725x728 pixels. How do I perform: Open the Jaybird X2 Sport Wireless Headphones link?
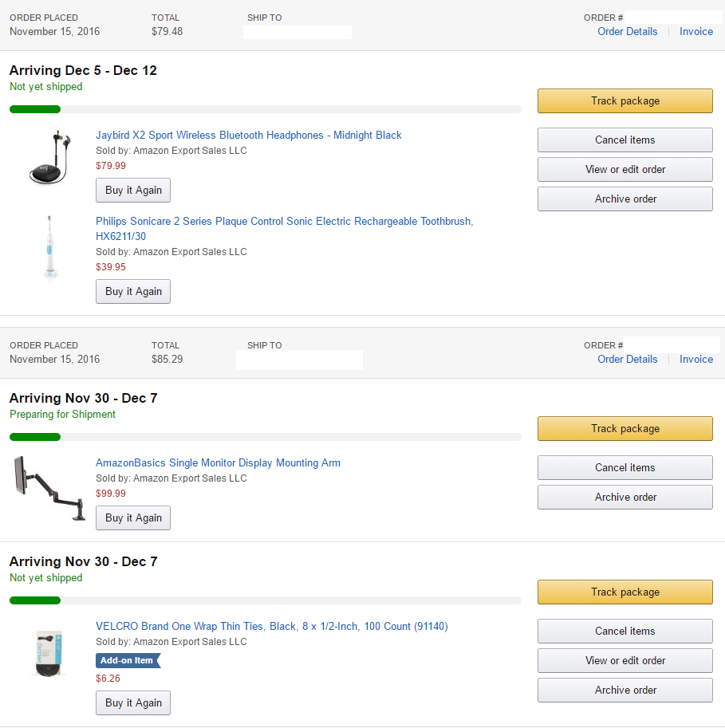click(248, 136)
